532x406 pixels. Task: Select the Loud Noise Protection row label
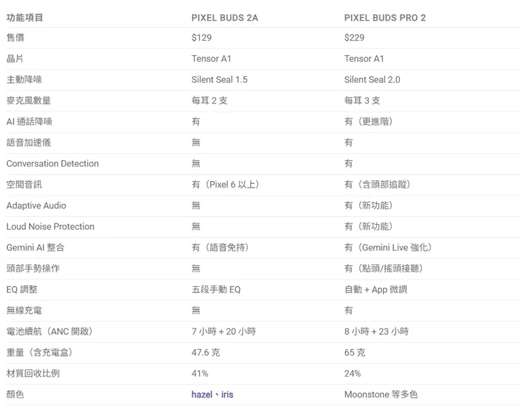click(50, 226)
